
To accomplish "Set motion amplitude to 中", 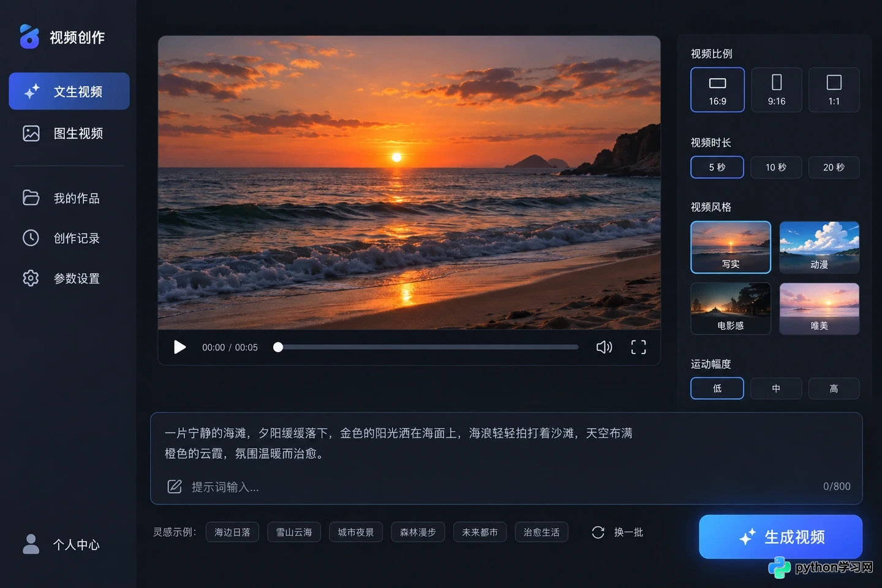I will (x=776, y=388).
